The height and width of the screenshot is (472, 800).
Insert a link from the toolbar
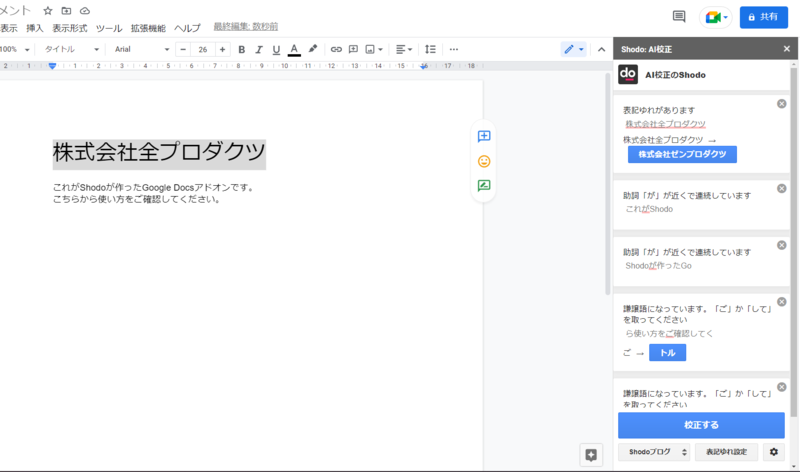click(336, 49)
